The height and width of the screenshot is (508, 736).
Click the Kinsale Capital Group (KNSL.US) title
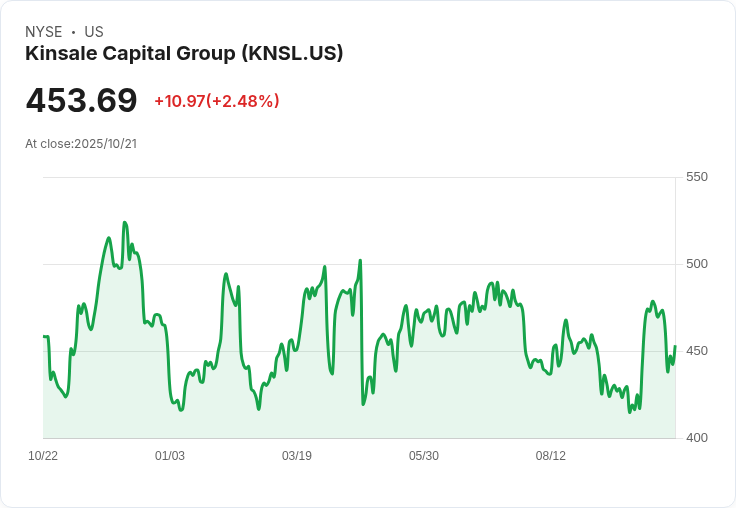click(x=184, y=54)
